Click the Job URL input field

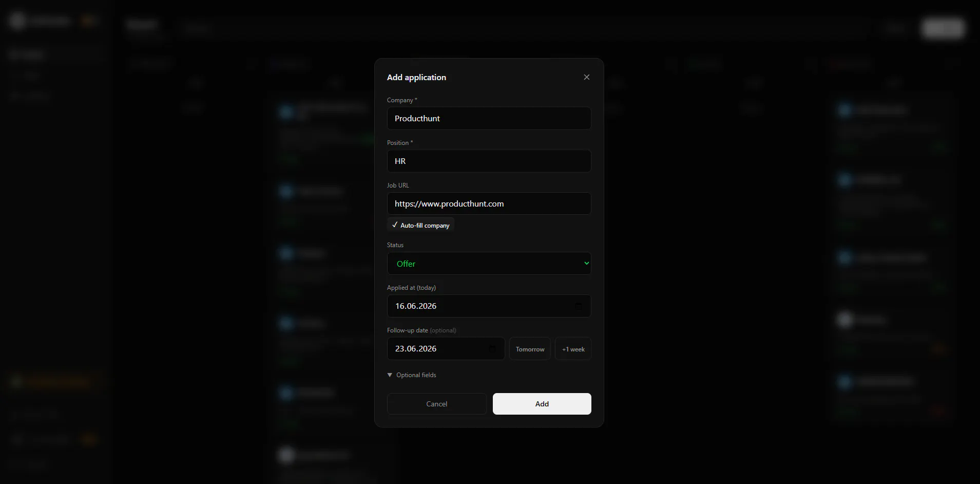489,203
